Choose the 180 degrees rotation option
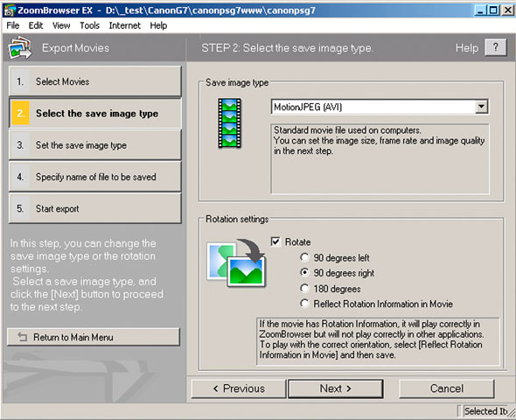The height and width of the screenshot is (420, 516). point(304,289)
